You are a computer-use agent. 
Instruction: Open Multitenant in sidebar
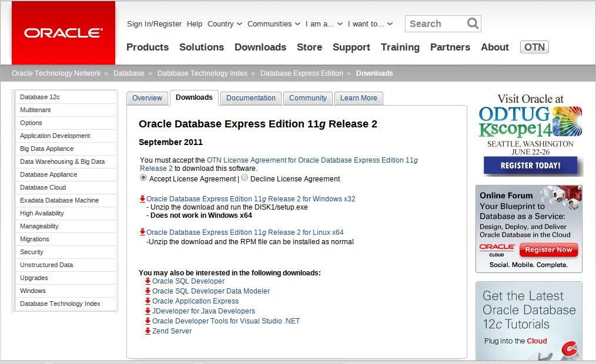tap(65, 110)
